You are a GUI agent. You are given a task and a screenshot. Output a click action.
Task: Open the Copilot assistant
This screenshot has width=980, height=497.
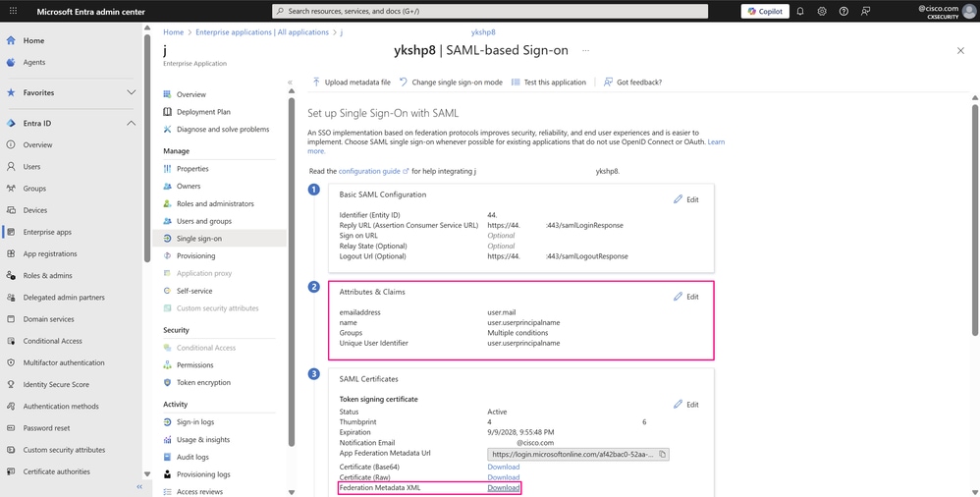point(765,11)
